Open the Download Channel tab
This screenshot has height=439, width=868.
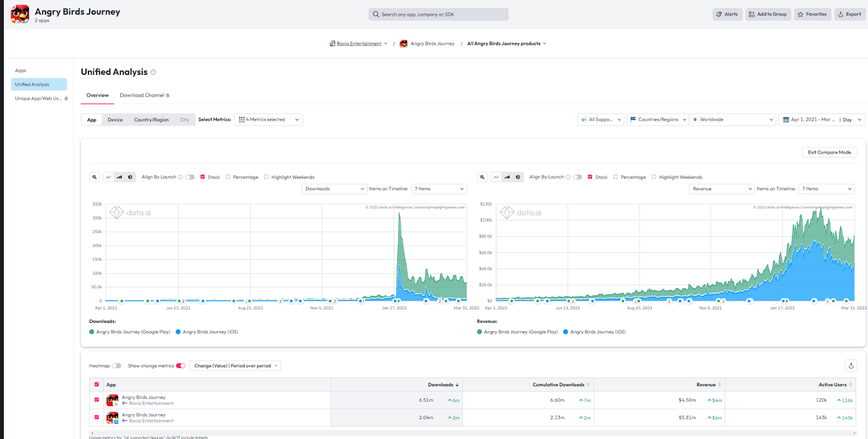[144, 95]
